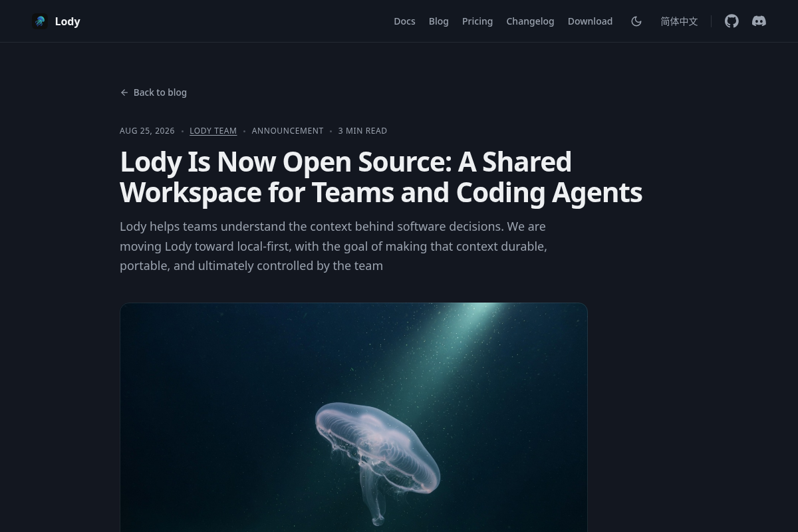Click the article title heading
The height and width of the screenshot is (532, 798).
[381, 177]
